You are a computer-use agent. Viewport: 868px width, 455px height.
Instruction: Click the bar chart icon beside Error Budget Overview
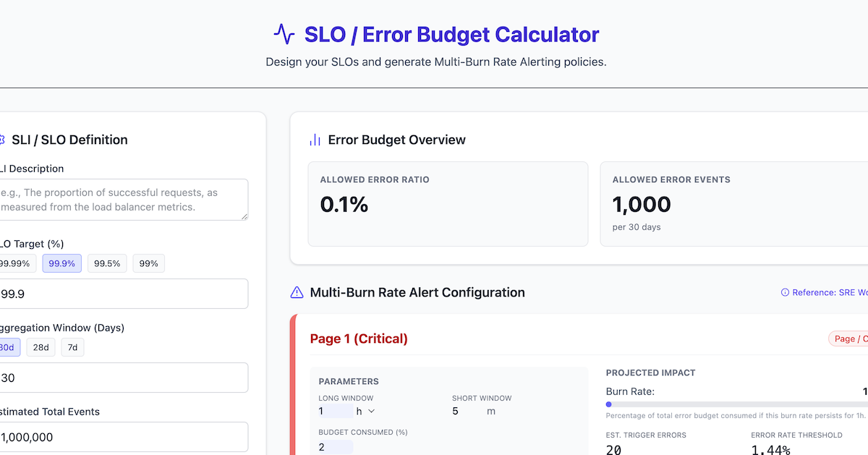(x=315, y=139)
